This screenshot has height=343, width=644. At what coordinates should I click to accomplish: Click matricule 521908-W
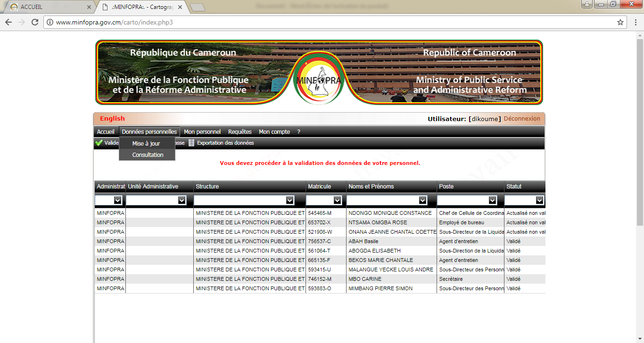pyautogui.click(x=320, y=232)
